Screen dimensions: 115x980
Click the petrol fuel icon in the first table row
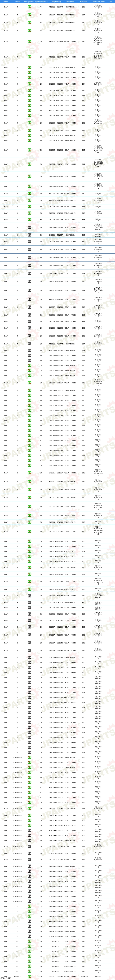29,7
